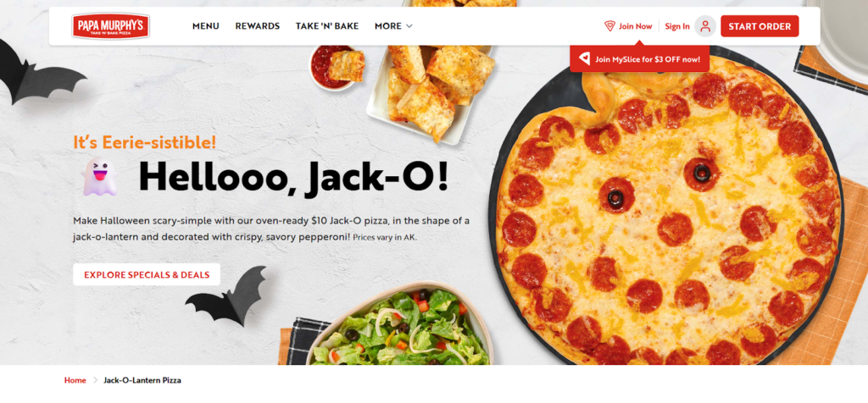The image size is (868, 403).
Task: Click the Papa Murphy's logo
Action: point(111,26)
